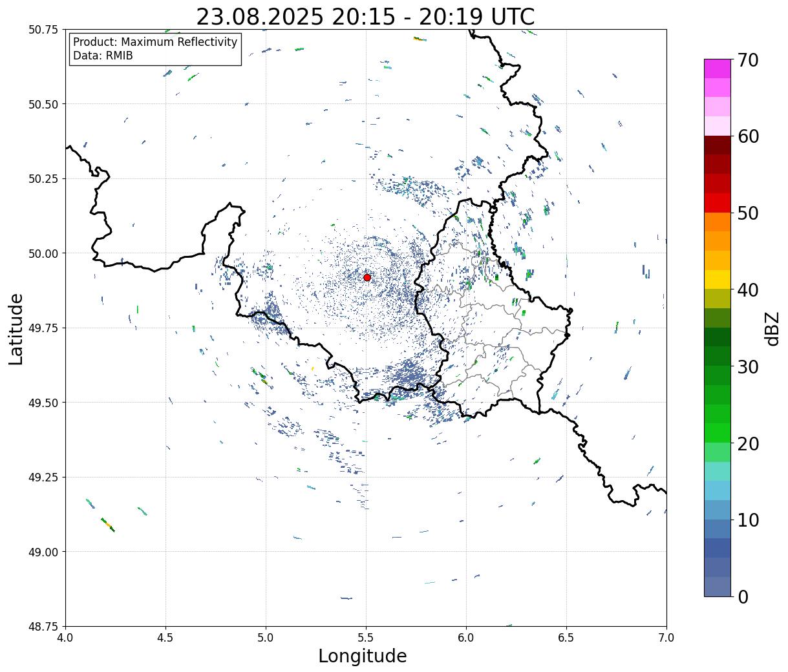Click the longitude tick label 6.0
Viewport: 788px width, 672px height.
[x=466, y=638]
